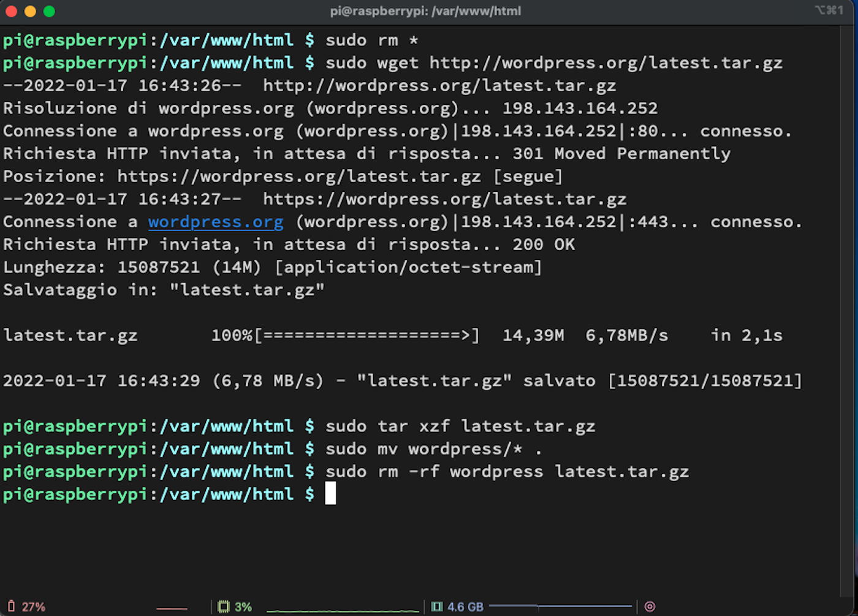The image size is (858, 616).
Task: Open the circular status bar configuration icon
Action: [650, 606]
